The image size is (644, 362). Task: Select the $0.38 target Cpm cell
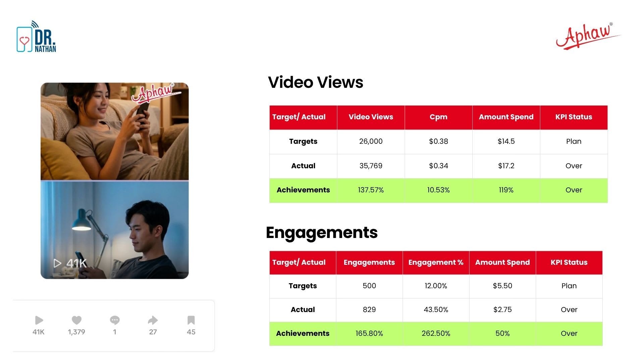point(438,141)
